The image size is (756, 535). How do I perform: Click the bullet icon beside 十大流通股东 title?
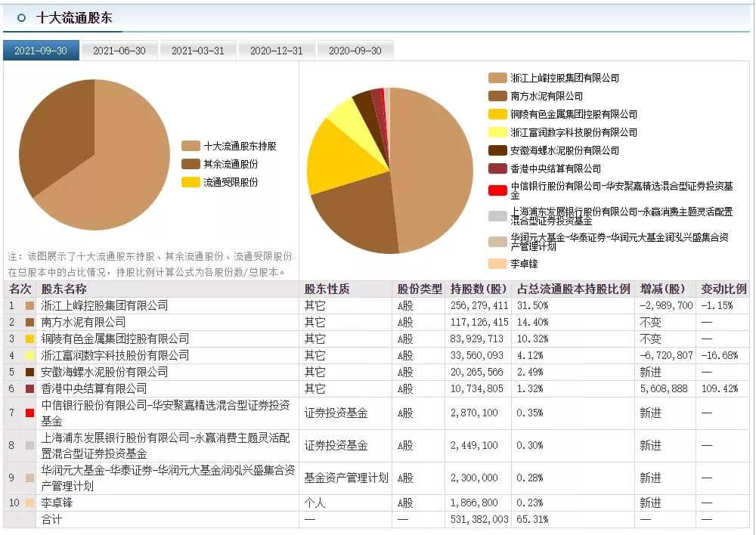21,17
